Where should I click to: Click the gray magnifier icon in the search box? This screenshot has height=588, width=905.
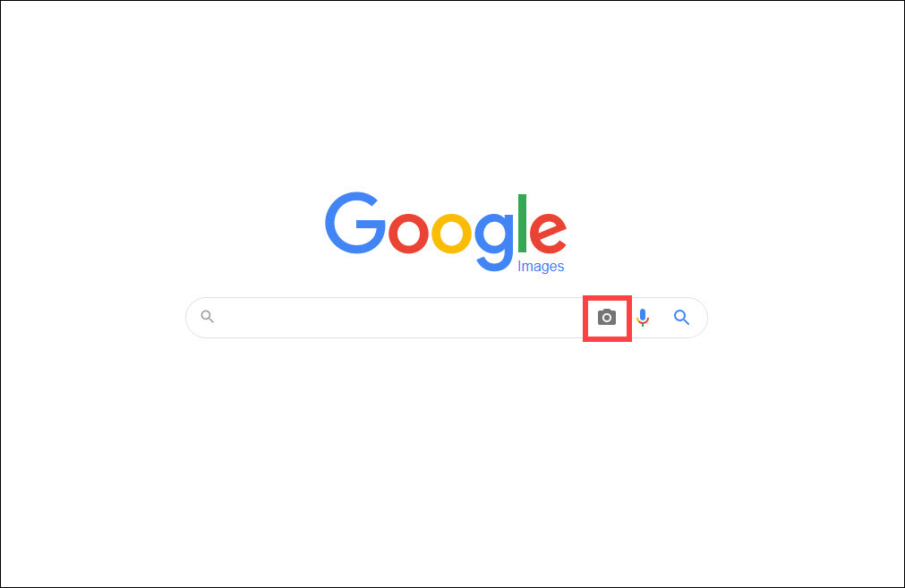207,316
